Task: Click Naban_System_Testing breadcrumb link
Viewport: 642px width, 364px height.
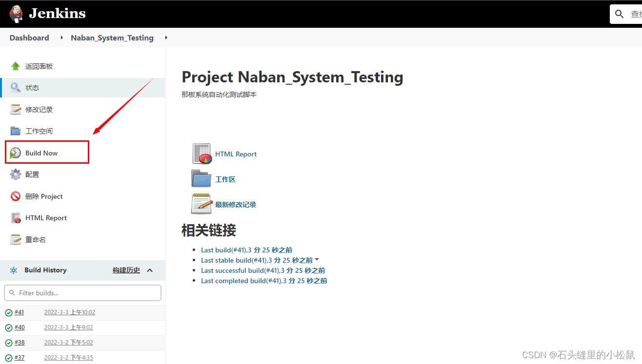Action: [112, 38]
